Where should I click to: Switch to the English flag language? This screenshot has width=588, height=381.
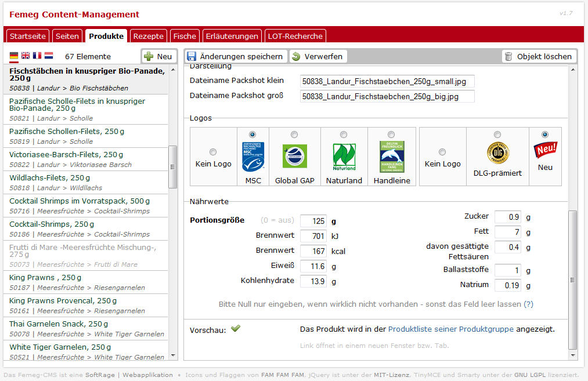[26, 56]
